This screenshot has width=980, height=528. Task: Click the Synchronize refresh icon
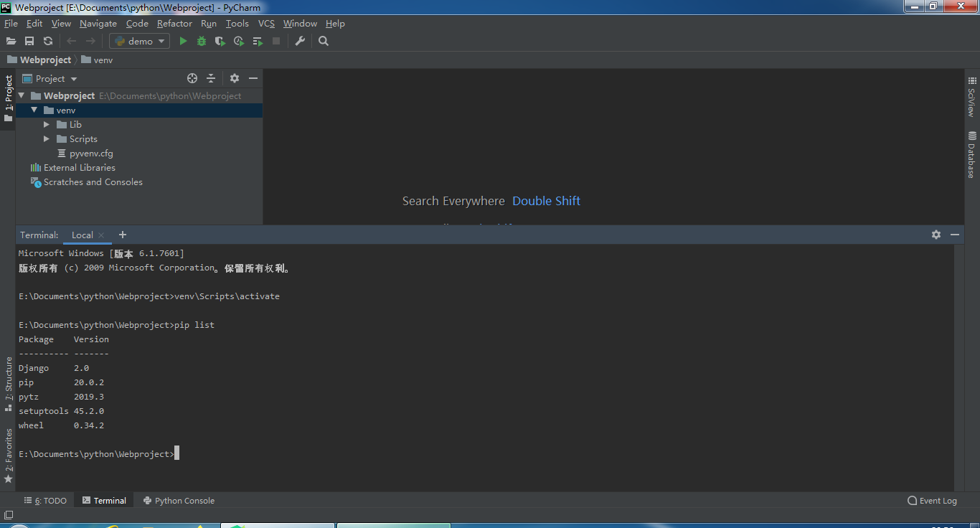(48, 42)
